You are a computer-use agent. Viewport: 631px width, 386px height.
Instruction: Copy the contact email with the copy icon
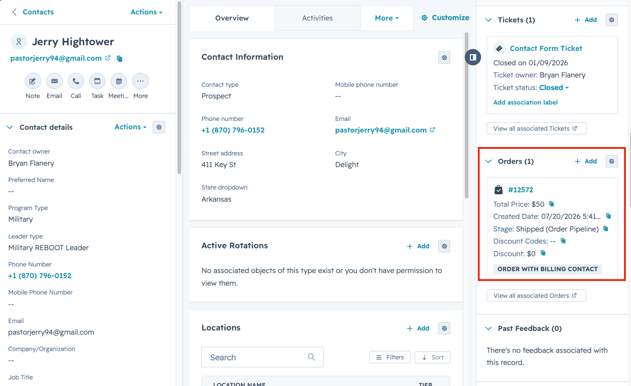119,59
